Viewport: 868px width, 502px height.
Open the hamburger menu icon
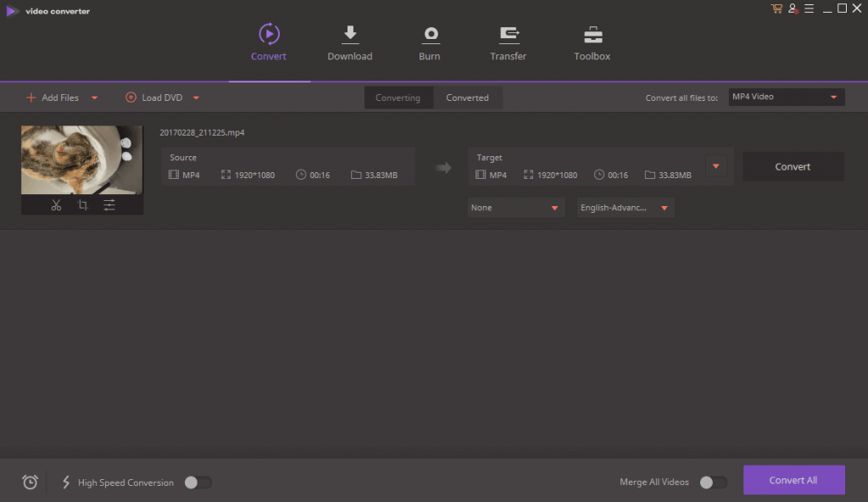[809, 8]
